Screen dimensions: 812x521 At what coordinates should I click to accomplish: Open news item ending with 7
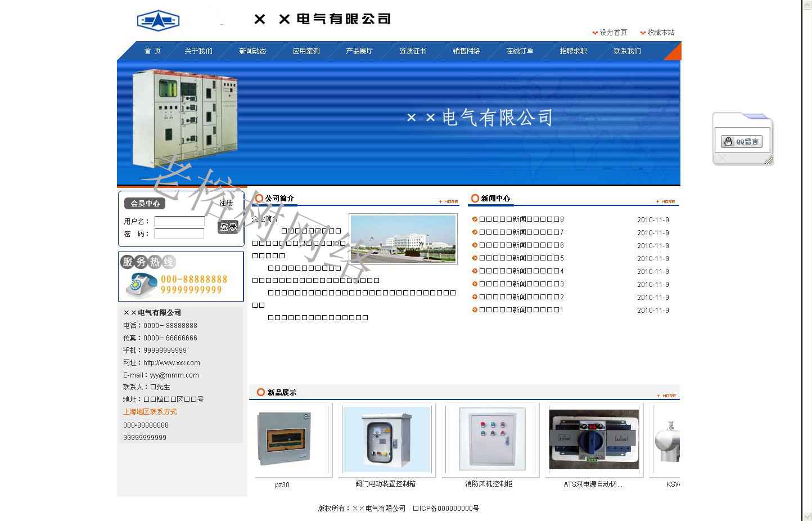coord(521,232)
